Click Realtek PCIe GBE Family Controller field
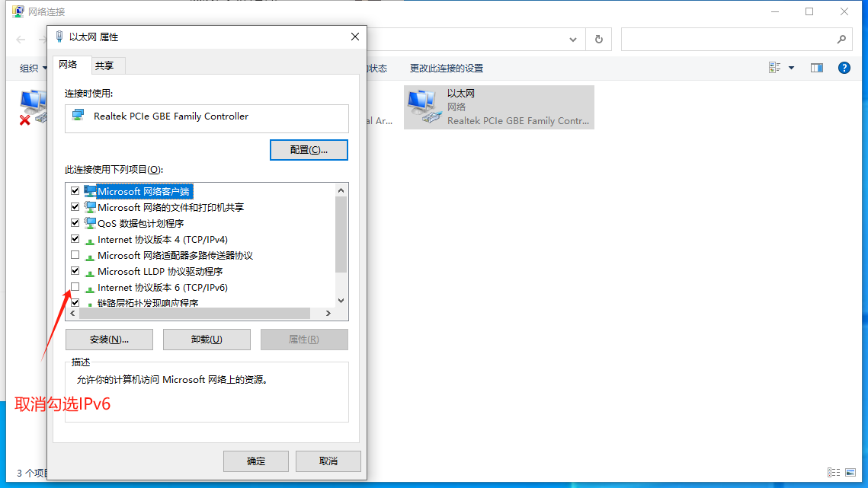Screen dimensions: 868x488 pos(207,119)
